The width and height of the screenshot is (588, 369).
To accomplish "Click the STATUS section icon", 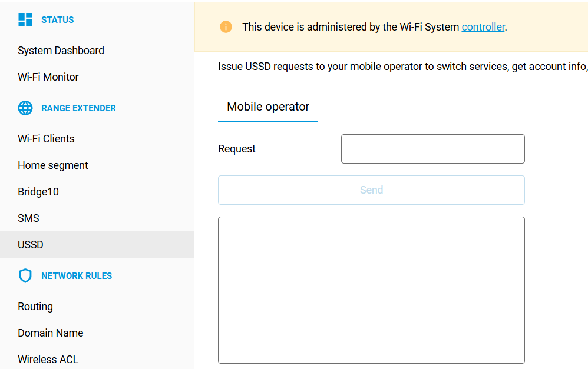I will click(25, 19).
